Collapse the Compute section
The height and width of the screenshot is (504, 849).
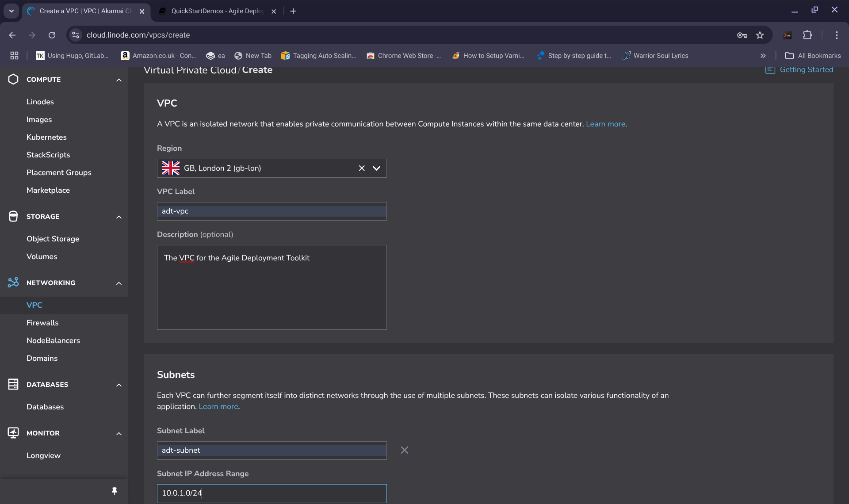119,80
